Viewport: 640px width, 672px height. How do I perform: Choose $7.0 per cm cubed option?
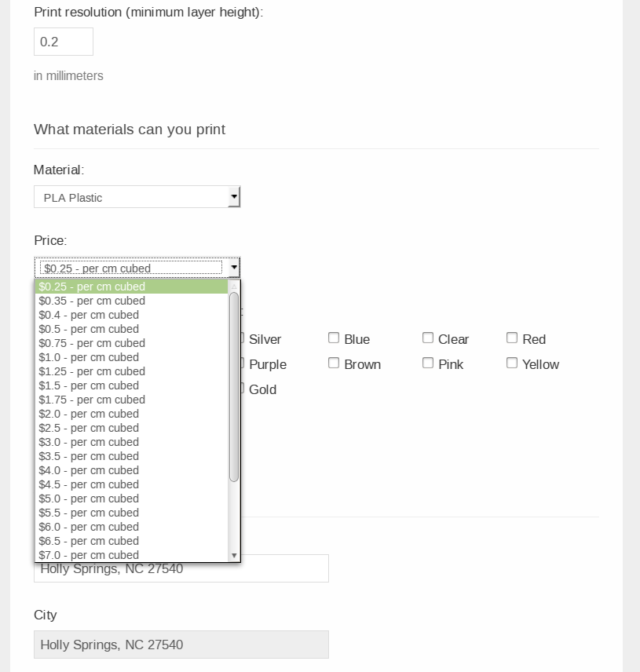click(89, 555)
